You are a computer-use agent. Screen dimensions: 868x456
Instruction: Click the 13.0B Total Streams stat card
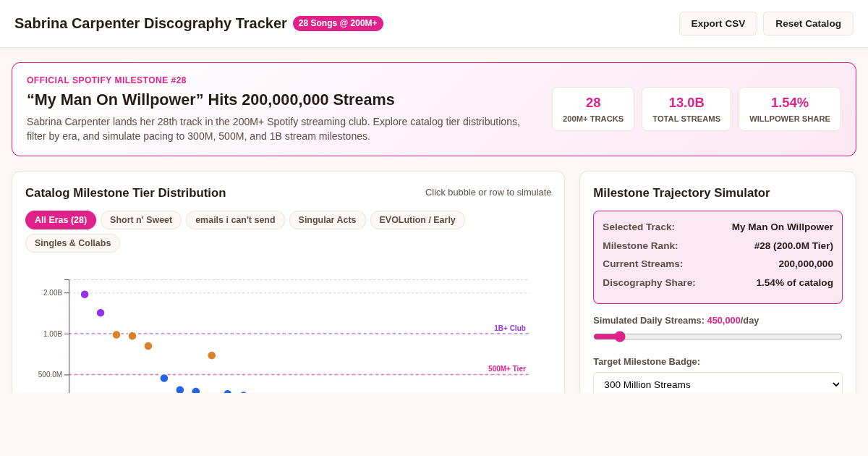click(x=686, y=109)
